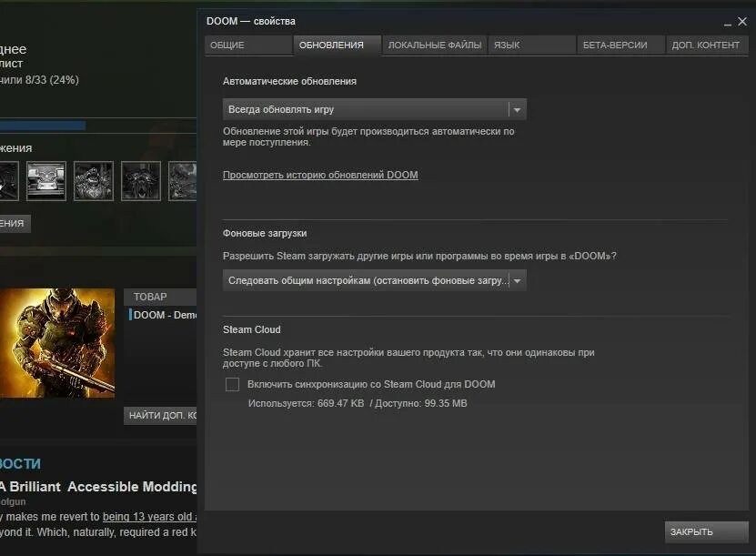Click the second achievement icon thumbnail
This screenshot has width=756, height=556.
(46, 181)
